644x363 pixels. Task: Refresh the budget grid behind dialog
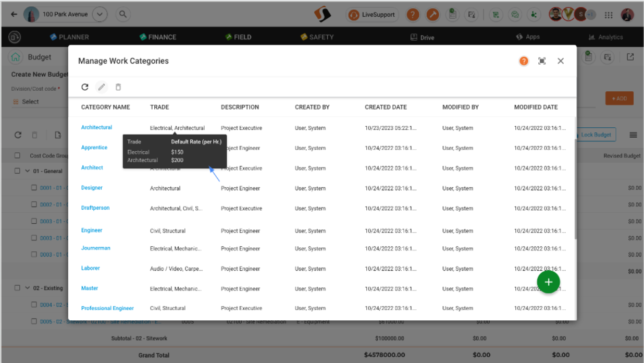pyautogui.click(x=18, y=135)
